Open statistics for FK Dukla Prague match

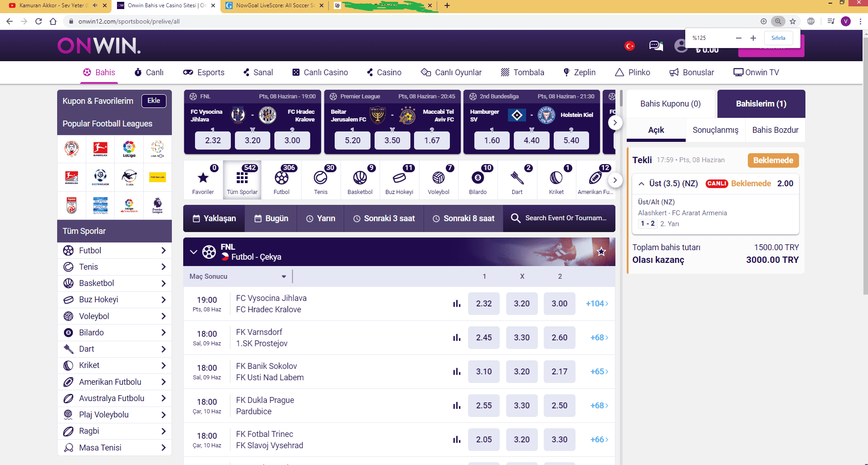[x=457, y=406]
